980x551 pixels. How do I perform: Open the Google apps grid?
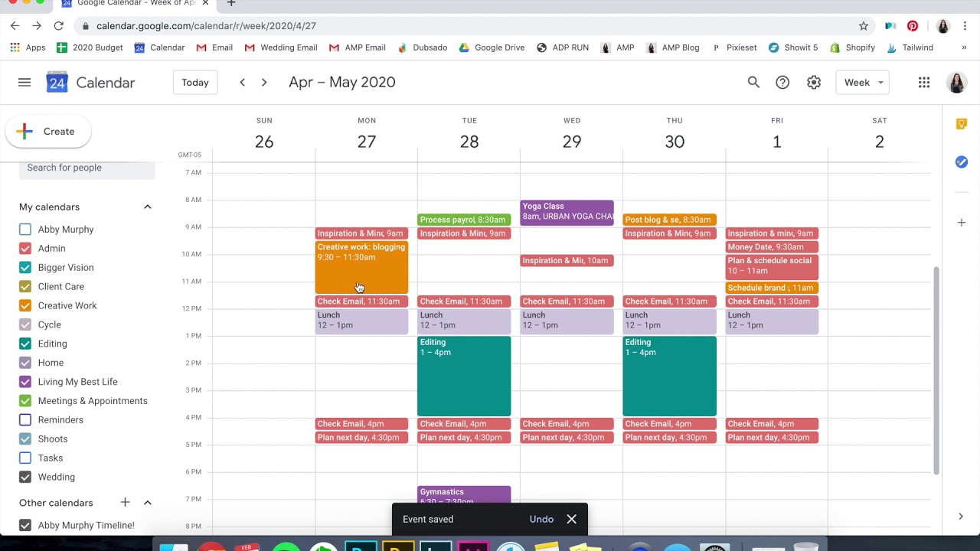[924, 83]
